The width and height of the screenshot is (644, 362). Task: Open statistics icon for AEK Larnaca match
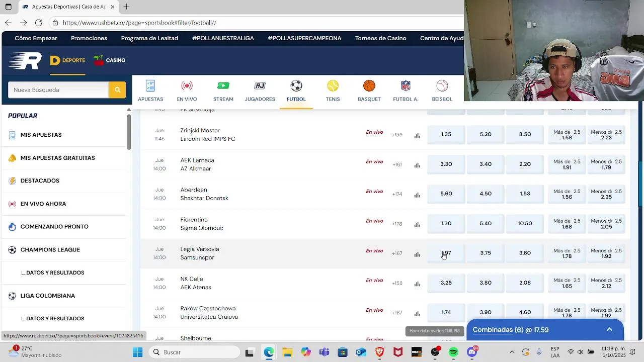(417, 165)
